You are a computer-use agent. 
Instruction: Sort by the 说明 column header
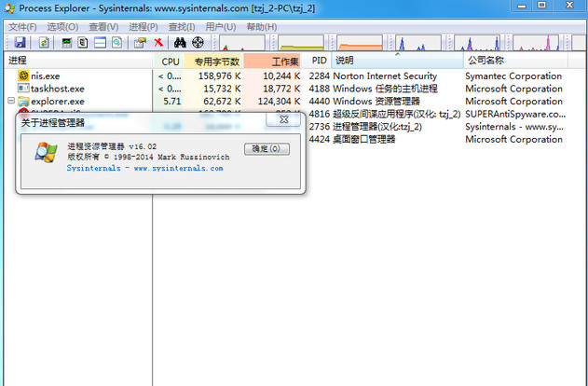(398, 61)
